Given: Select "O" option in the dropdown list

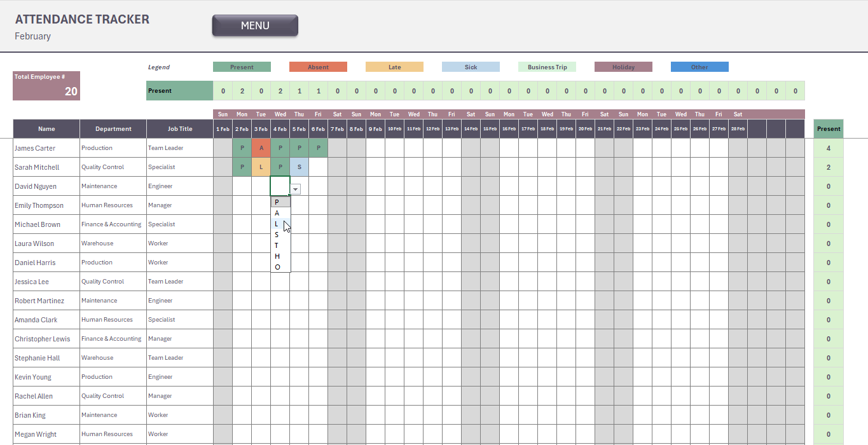Looking at the screenshot, I should click(x=280, y=267).
